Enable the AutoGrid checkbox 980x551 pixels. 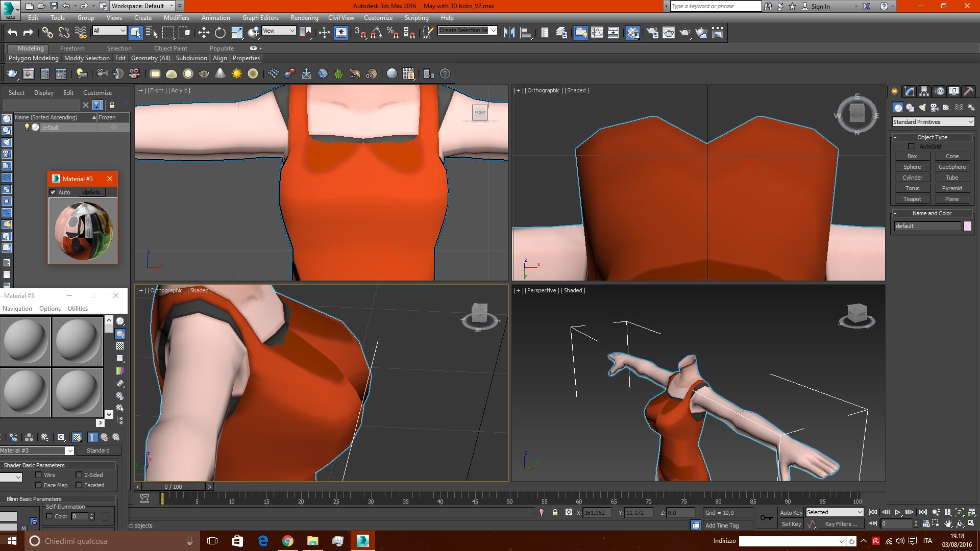[x=911, y=146]
